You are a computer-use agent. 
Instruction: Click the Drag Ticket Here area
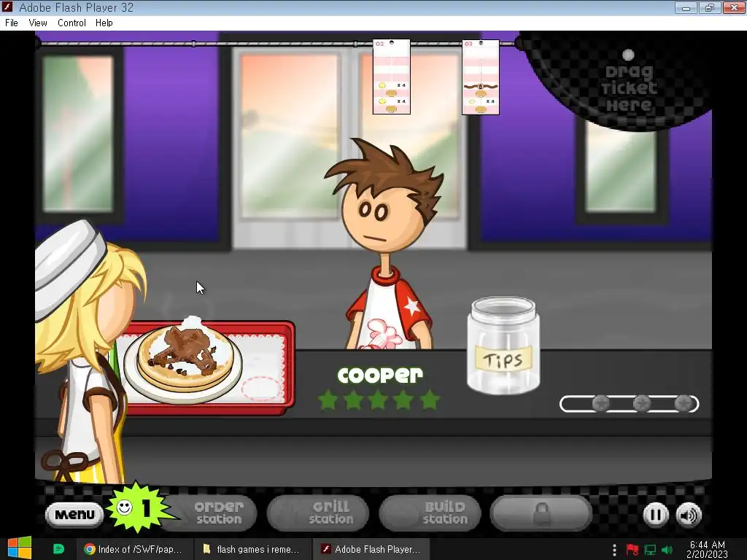tap(628, 87)
